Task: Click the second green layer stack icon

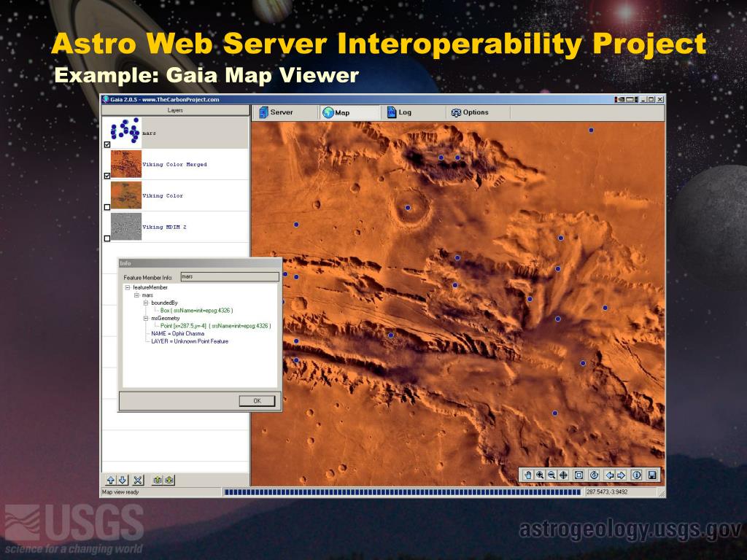Action: click(169, 480)
